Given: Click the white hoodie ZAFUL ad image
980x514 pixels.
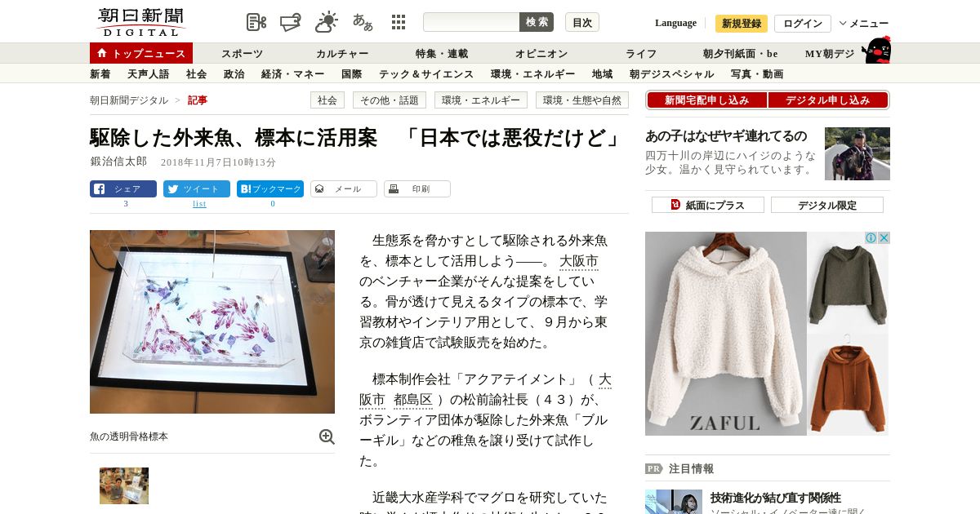Looking at the screenshot, I should (x=726, y=334).
